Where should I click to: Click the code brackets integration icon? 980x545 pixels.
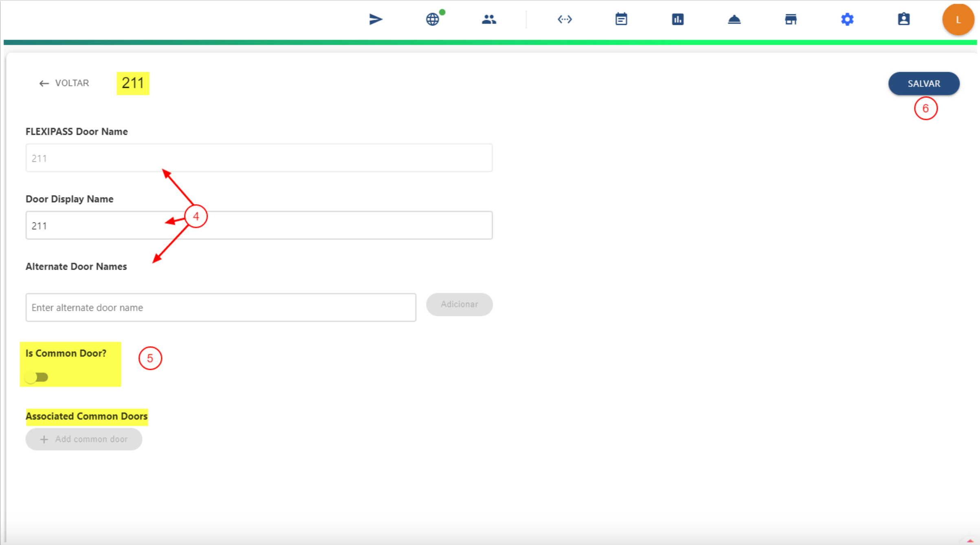coord(565,19)
